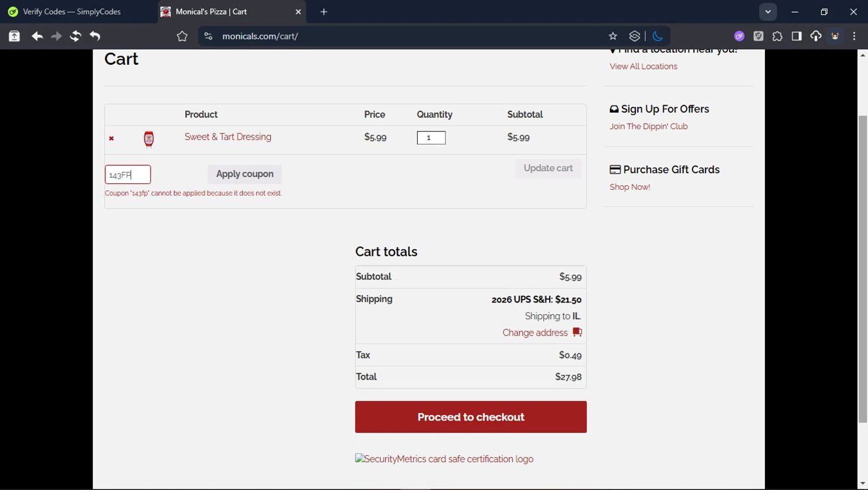This screenshot has height=490, width=868.
Task: Click the Cart totals heading
Action: 386,252
